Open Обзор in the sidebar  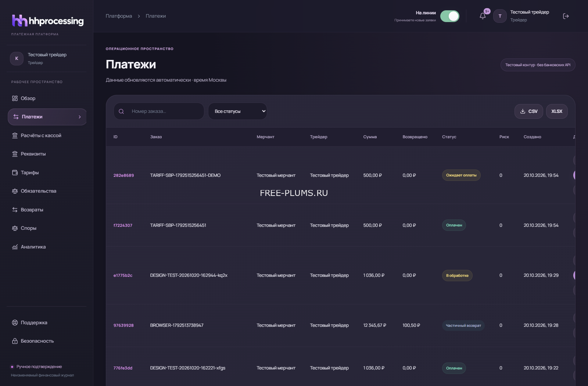pos(47,98)
